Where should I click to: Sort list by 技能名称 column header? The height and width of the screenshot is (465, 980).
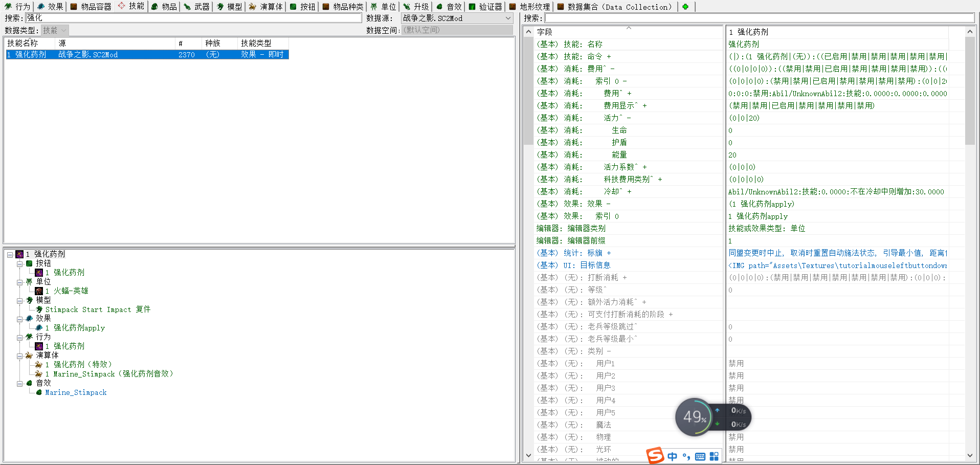point(30,43)
